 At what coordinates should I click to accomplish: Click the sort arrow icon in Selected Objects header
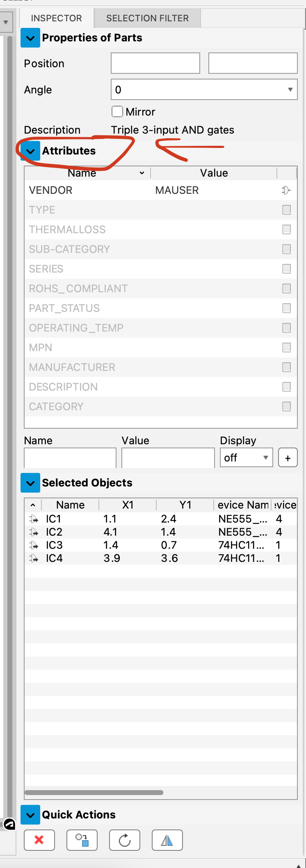point(33,504)
